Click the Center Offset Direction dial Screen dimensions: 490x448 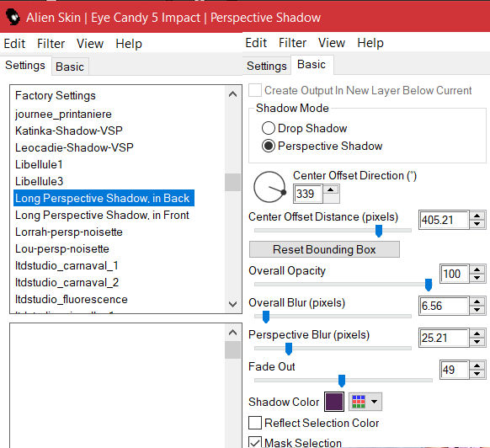(270, 187)
